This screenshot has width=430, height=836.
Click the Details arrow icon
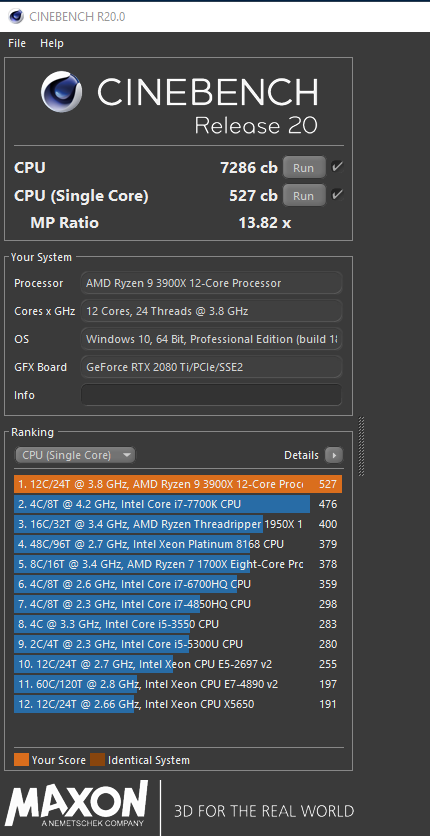click(334, 455)
